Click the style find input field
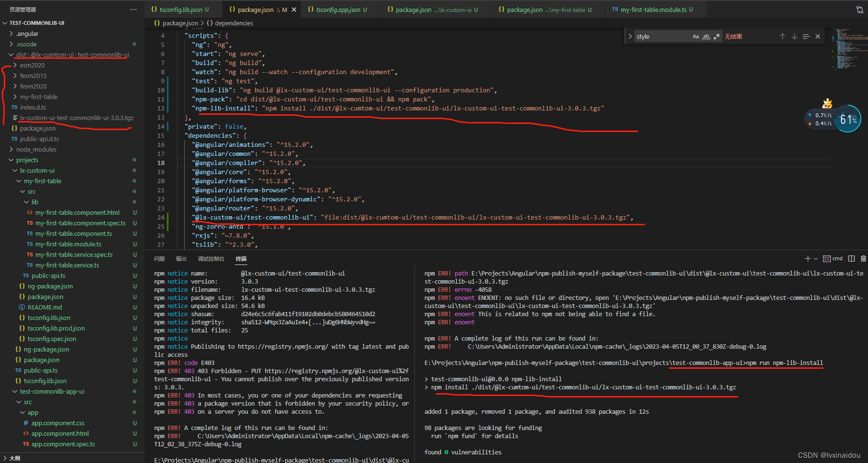 pos(663,36)
